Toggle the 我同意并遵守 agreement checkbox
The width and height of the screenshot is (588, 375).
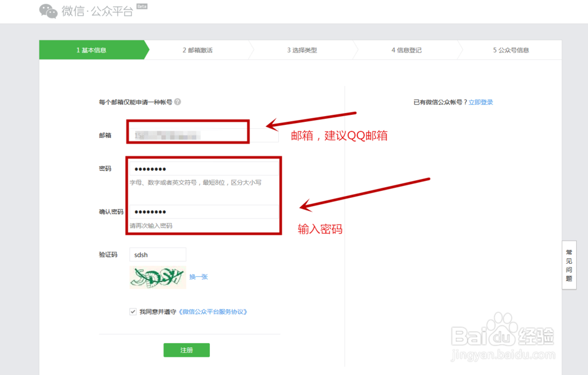point(133,311)
